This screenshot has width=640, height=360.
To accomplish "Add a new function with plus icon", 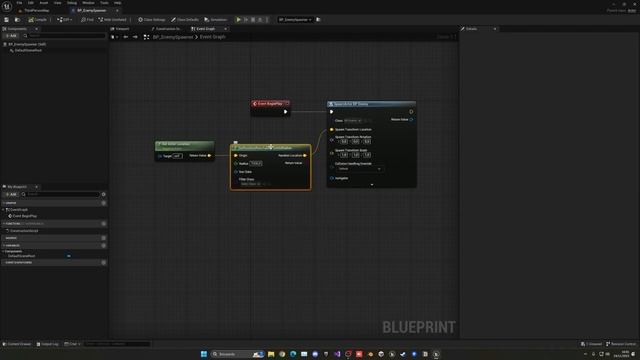I will (x=104, y=224).
